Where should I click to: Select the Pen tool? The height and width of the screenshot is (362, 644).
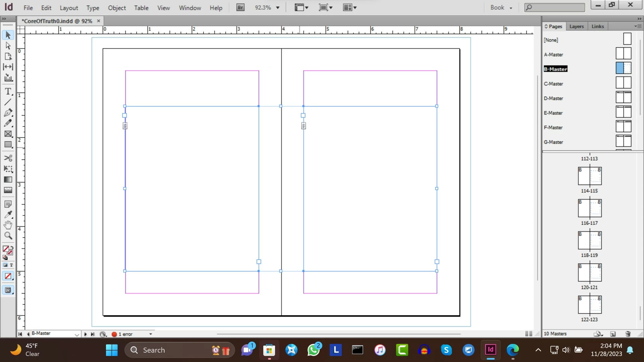8,112
